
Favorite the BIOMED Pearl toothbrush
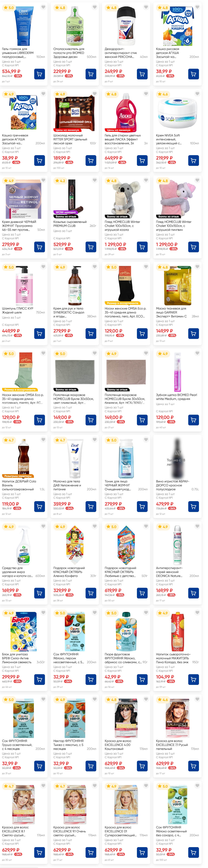pos(197,353)
